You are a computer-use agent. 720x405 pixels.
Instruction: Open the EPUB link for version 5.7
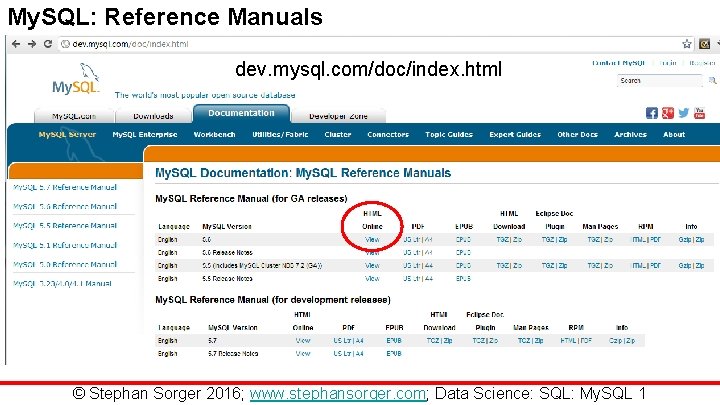pos(394,341)
